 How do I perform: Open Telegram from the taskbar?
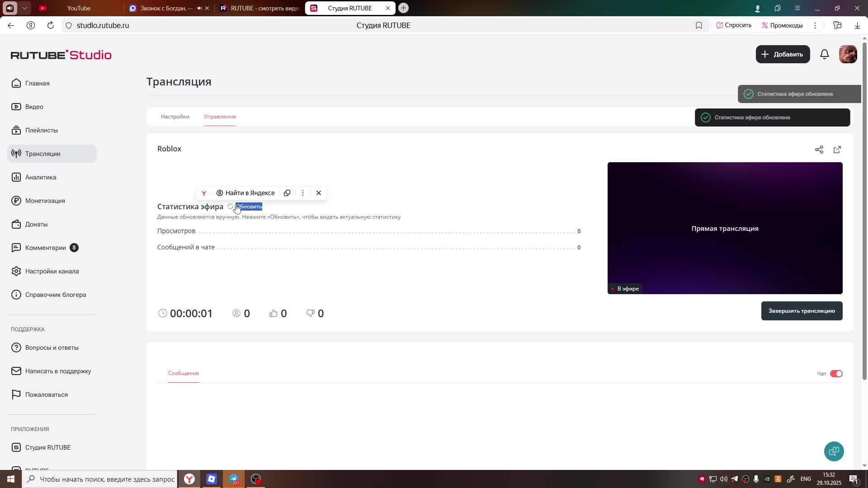pos(234,479)
